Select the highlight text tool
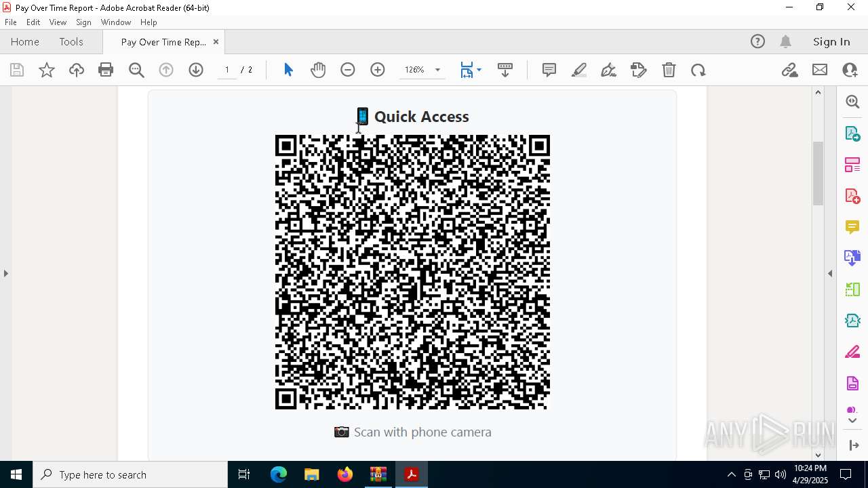Image resolution: width=868 pixels, height=488 pixels. tap(579, 70)
